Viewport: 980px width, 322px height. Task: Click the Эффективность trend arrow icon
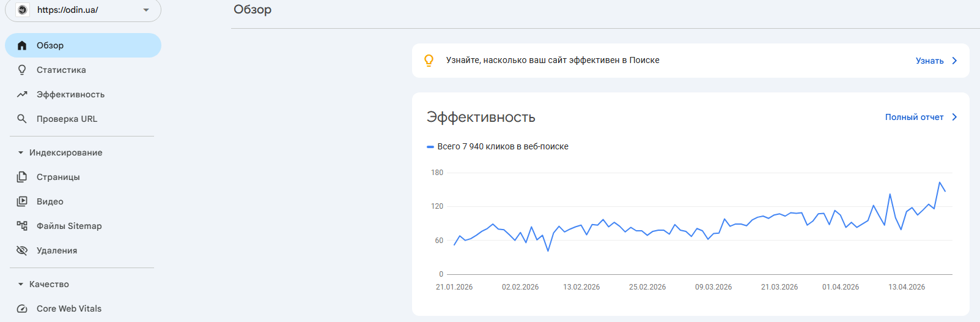(x=22, y=94)
